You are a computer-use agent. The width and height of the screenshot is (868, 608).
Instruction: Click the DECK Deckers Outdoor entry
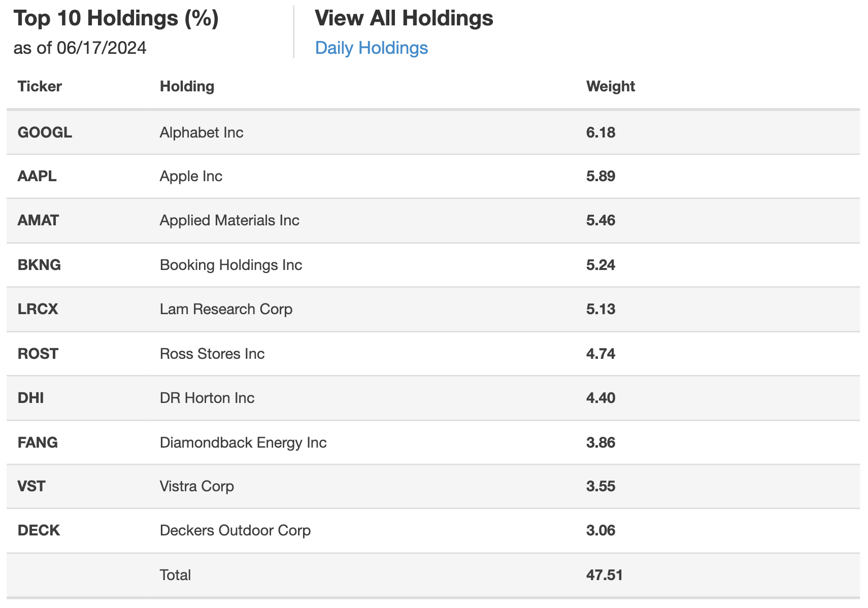(x=235, y=530)
